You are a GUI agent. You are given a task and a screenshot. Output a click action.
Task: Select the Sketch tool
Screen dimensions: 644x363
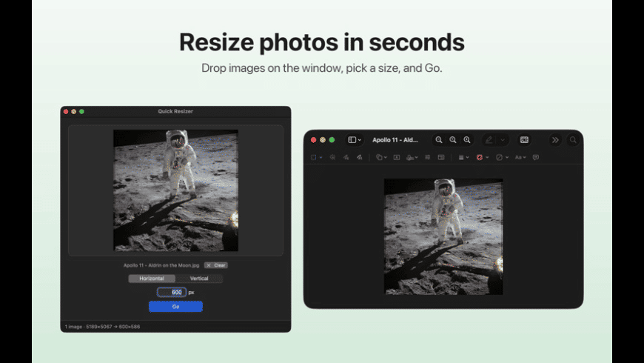pos(346,157)
